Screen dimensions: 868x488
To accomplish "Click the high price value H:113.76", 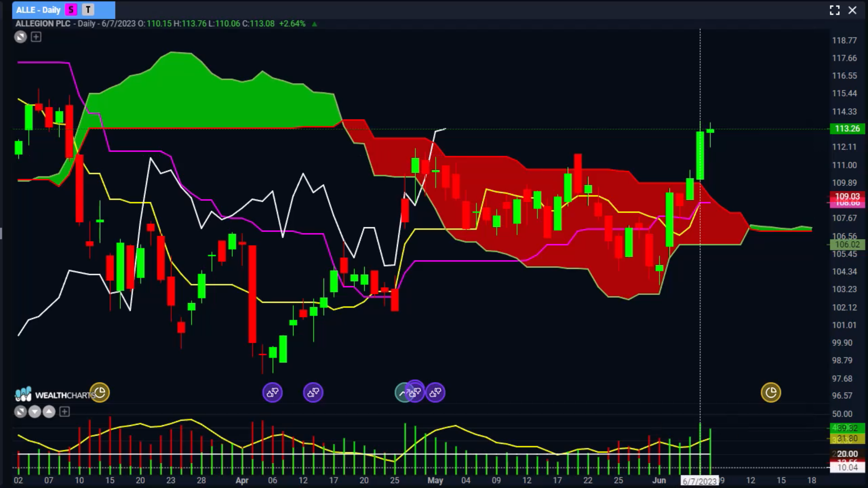I will 190,23.
